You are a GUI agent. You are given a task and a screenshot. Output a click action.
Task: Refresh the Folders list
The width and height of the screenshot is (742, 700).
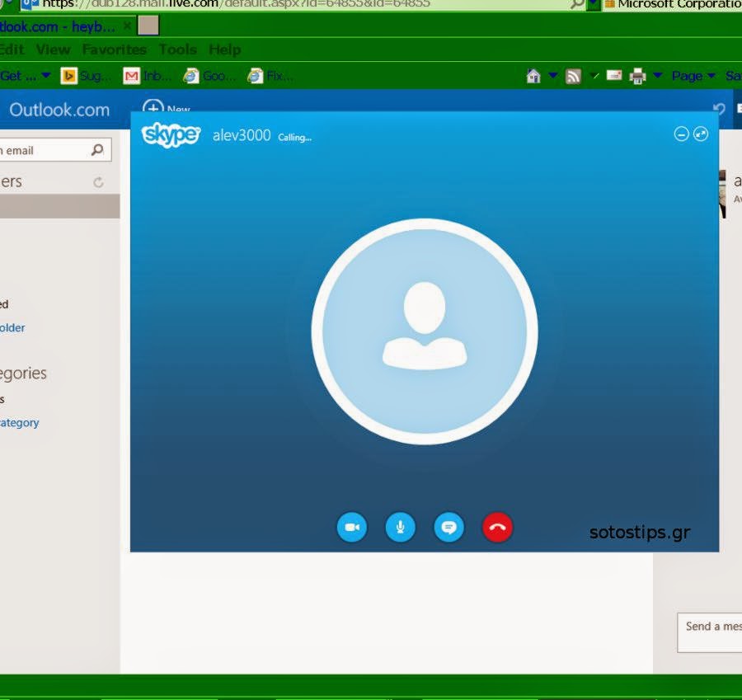(98, 182)
